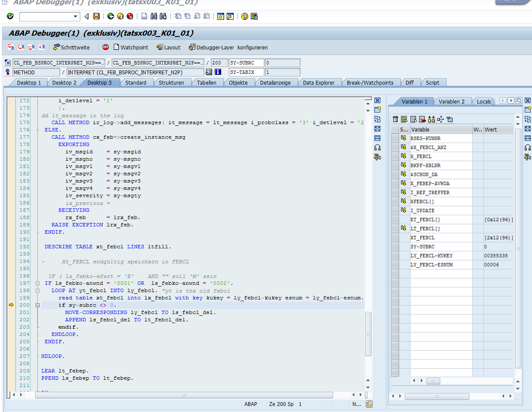Viewport: 532px width, 412px height.
Task: Open the Variablen 2 tab
Action: (x=451, y=101)
